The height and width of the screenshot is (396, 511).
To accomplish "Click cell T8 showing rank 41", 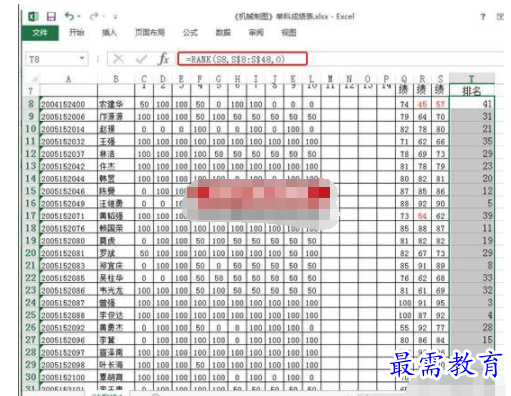I will coord(471,104).
